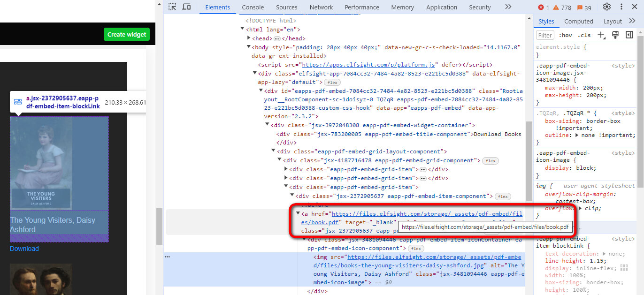Click the Download link under the book

pos(24,249)
